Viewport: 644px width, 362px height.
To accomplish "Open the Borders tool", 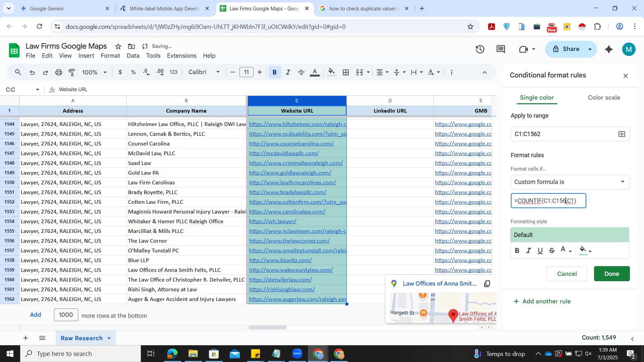I will (346, 72).
